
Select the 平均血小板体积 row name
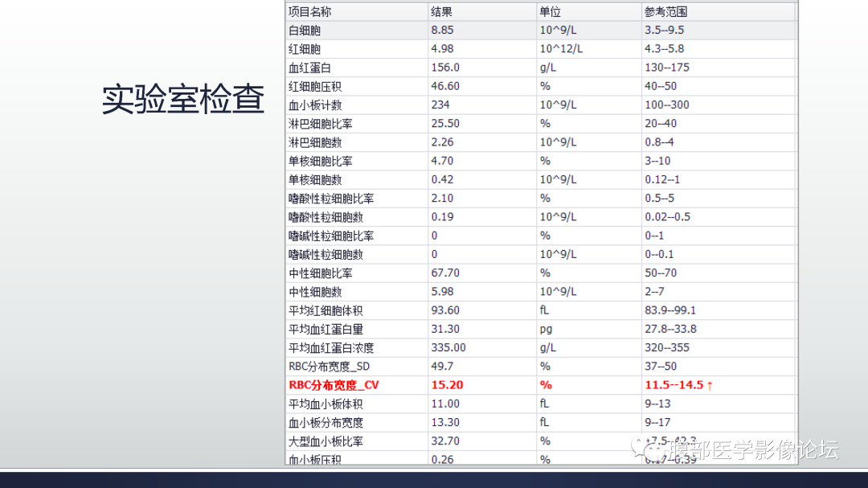point(326,404)
